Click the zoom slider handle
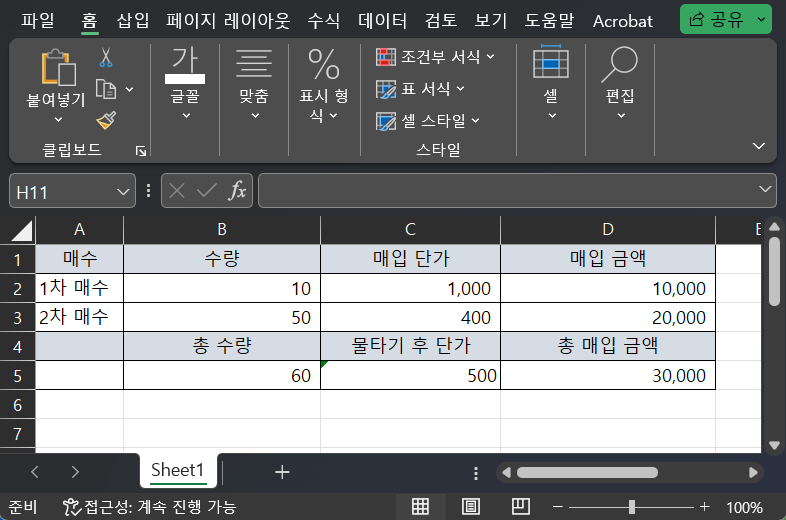The width and height of the screenshot is (786, 520). click(x=632, y=507)
